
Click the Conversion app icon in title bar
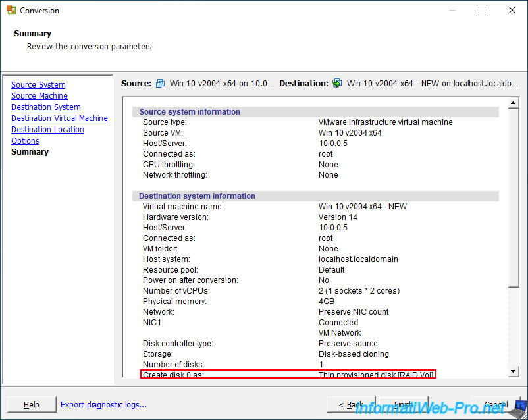click(x=11, y=10)
